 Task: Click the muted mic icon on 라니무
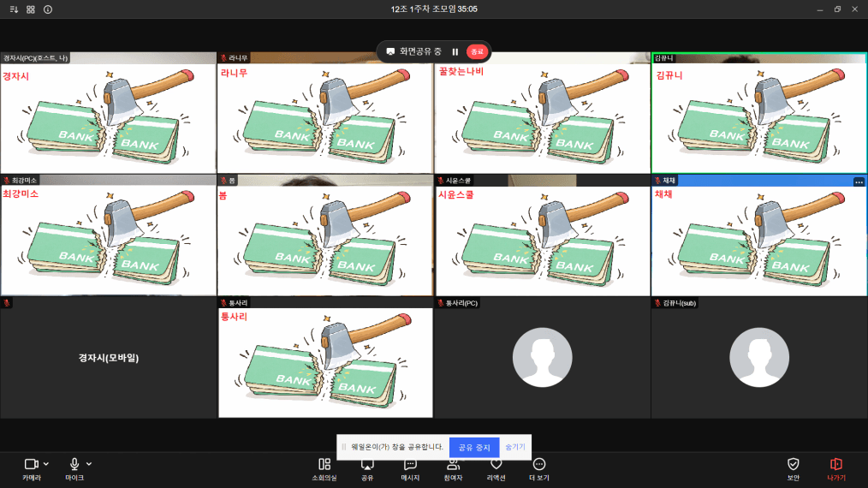click(x=223, y=57)
